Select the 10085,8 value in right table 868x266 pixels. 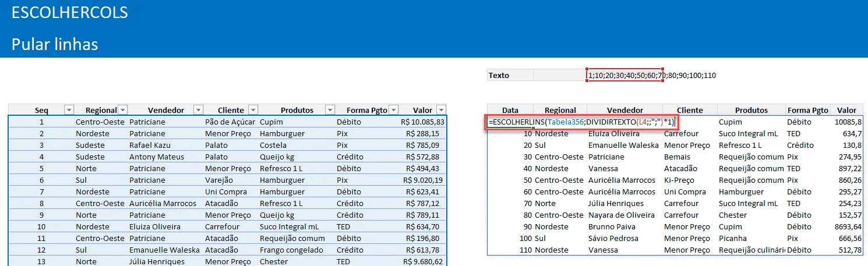coord(846,122)
